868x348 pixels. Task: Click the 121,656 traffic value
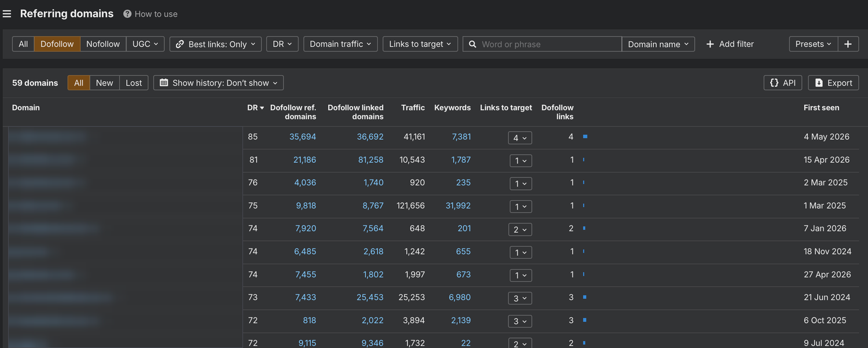(x=411, y=206)
